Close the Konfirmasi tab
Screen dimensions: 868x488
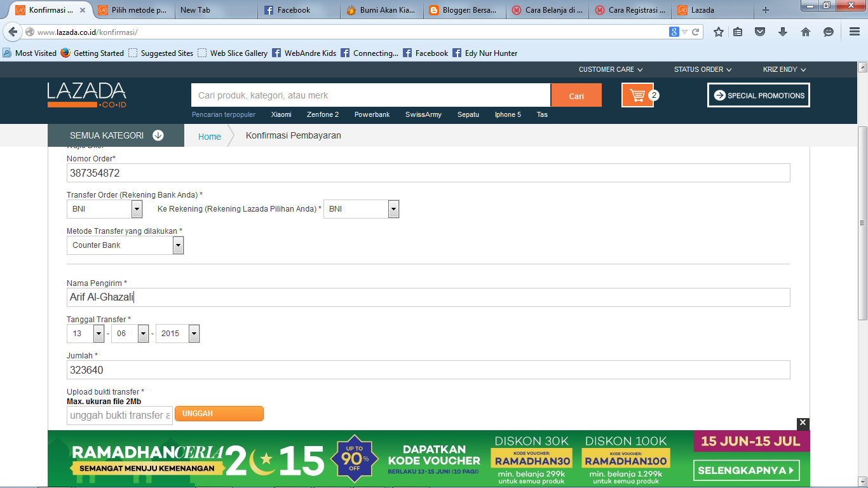point(82,10)
